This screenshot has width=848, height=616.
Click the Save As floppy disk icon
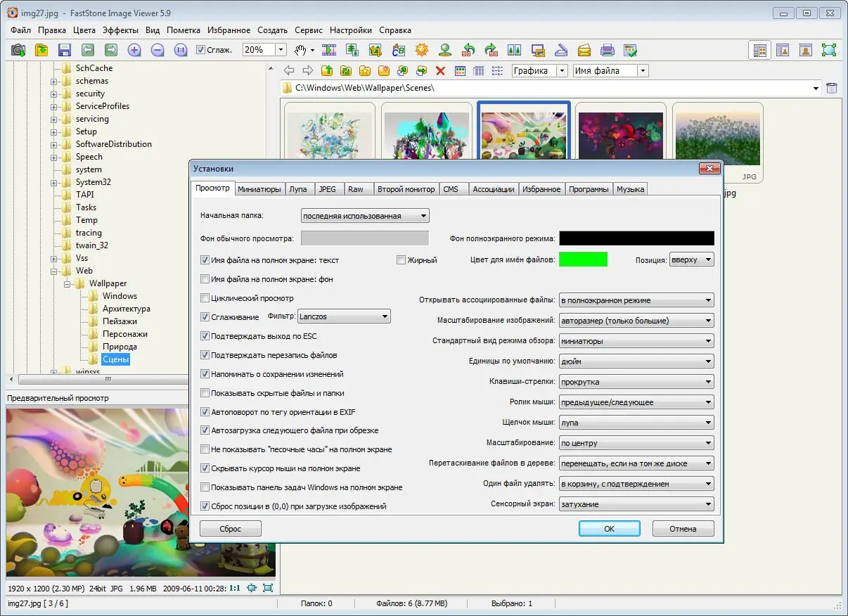click(x=65, y=50)
